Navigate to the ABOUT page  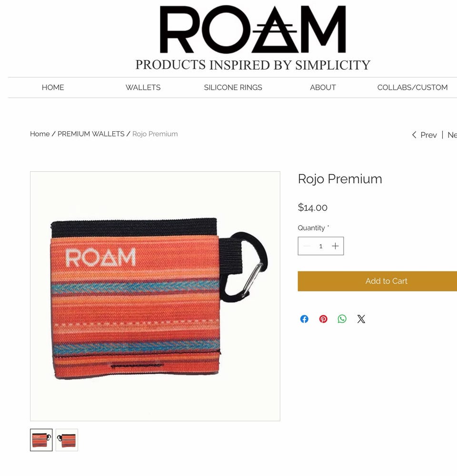click(x=323, y=87)
